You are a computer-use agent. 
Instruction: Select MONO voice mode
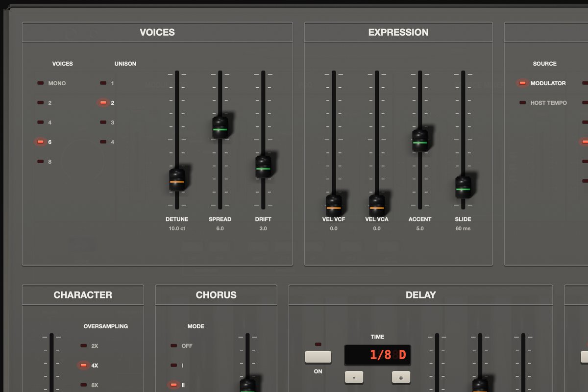51,83
